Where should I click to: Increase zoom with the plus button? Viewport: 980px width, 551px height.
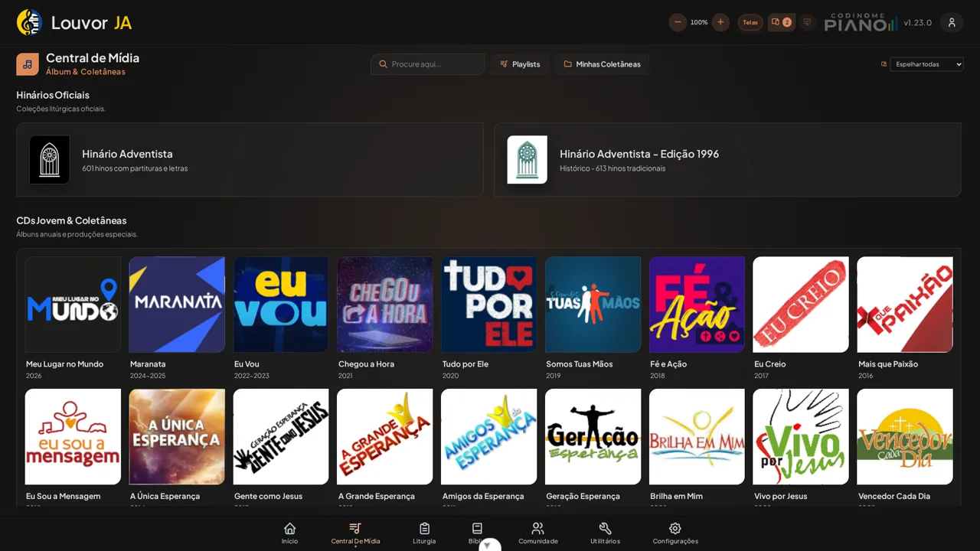coord(720,22)
